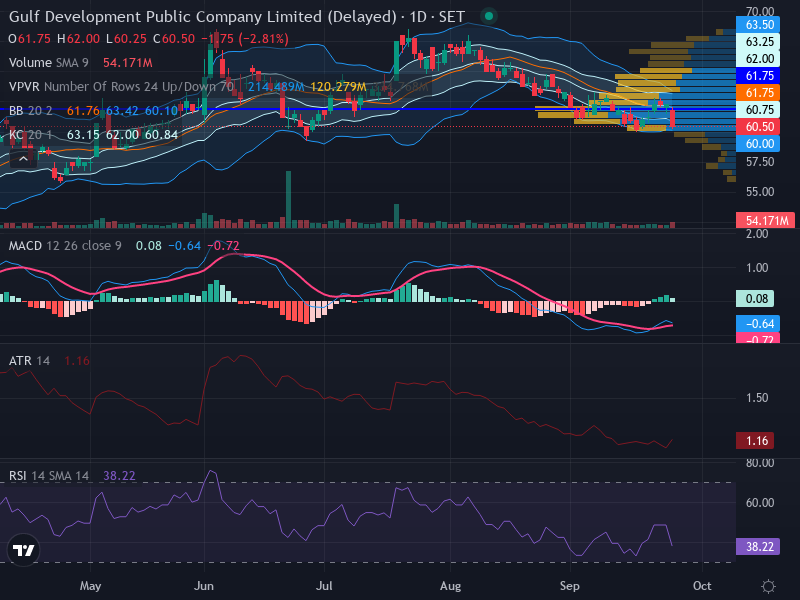Click the 1.16 ATR value label

coord(755,440)
